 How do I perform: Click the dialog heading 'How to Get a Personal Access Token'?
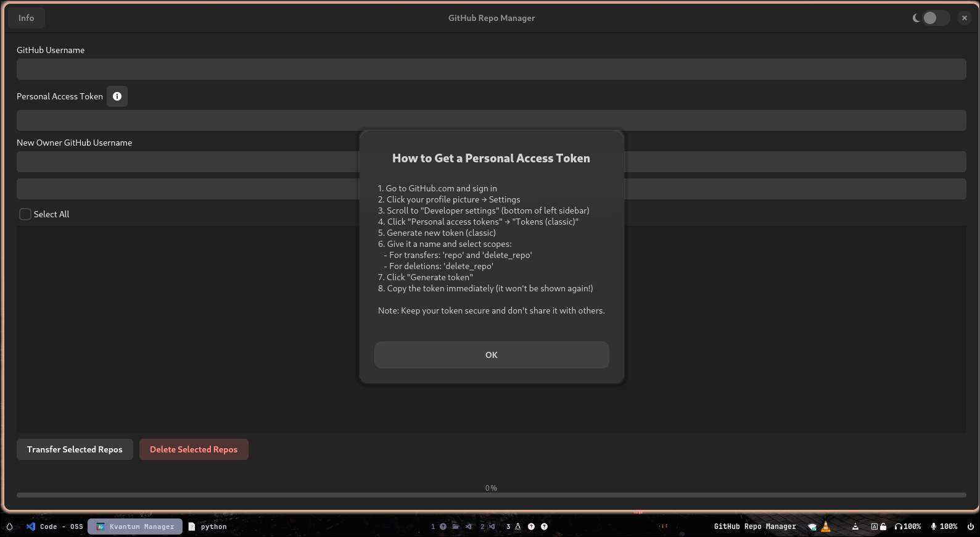point(491,158)
